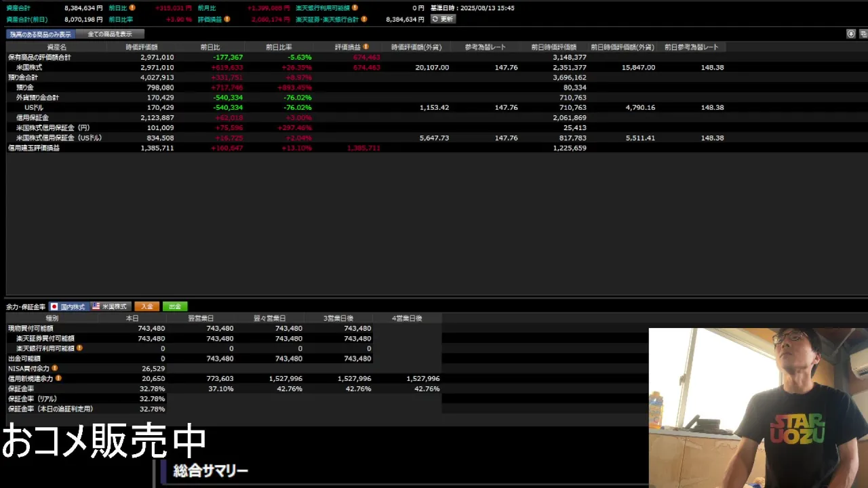Viewport: 868px width, 488px height.
Task: Click the 翌営業日 column header
Action: coord(201,318)
